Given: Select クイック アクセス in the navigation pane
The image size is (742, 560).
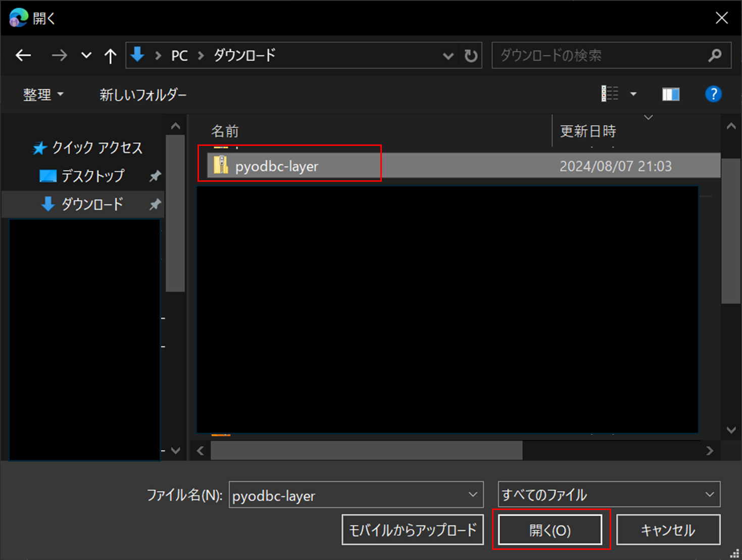Looking at the screenshot, I should click(x=87, y=147).
